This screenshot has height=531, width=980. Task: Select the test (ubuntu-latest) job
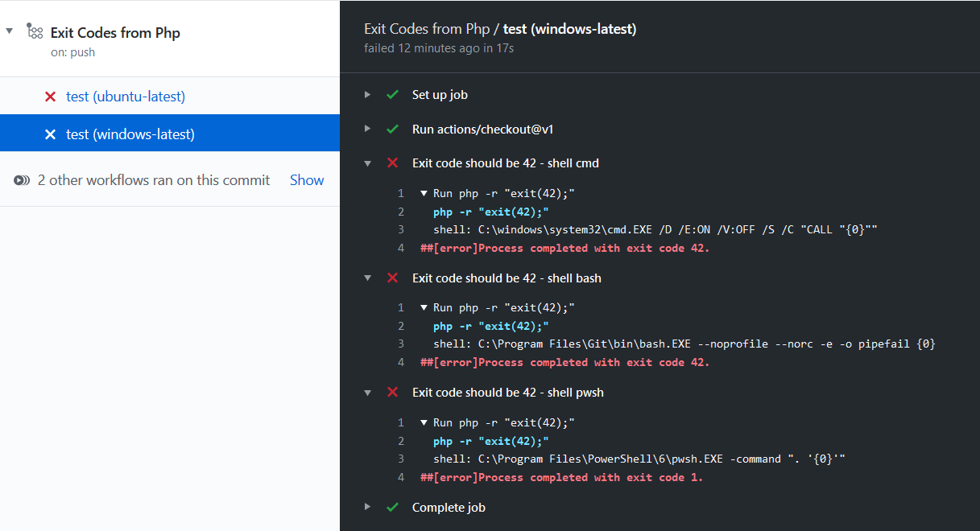coord(169,96)
